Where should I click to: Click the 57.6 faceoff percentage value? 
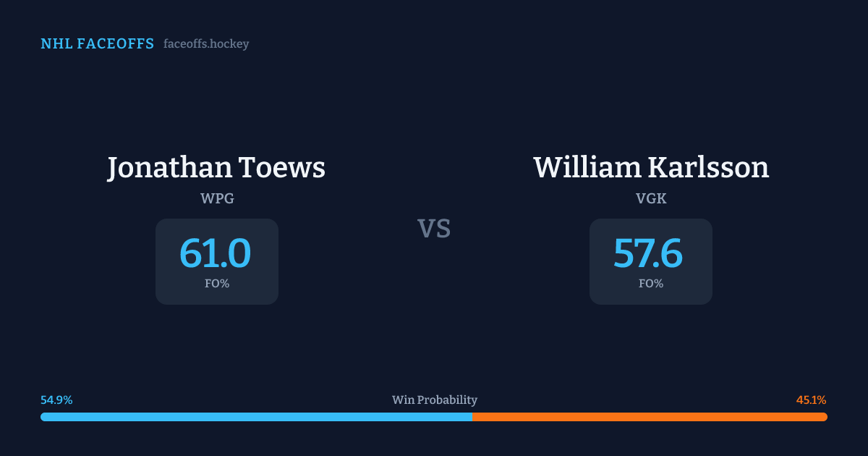point(648,254)
